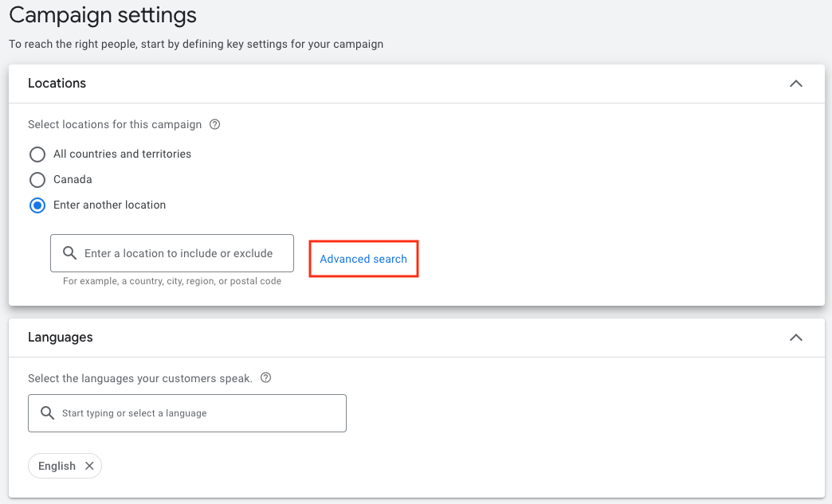Click the magnifier icon in location search box
832x504 pixels.
pos(69,253)
